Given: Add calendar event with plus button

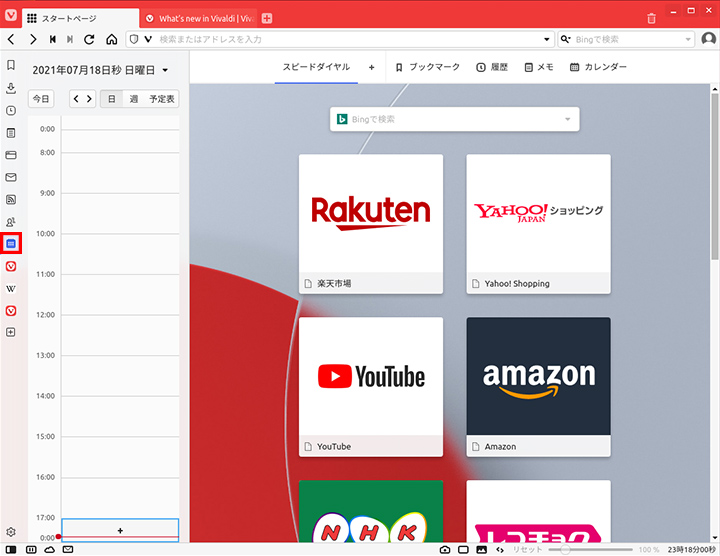Looking at the screenshot, I should coord(120,530).
